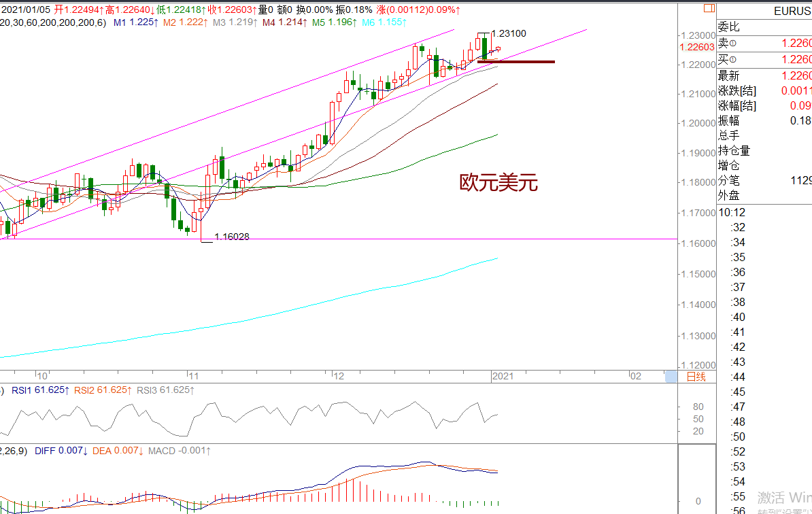Screen dimensions: 812x514
Task: Click the 持仓量 row label
Action: [x=734, y=151]
